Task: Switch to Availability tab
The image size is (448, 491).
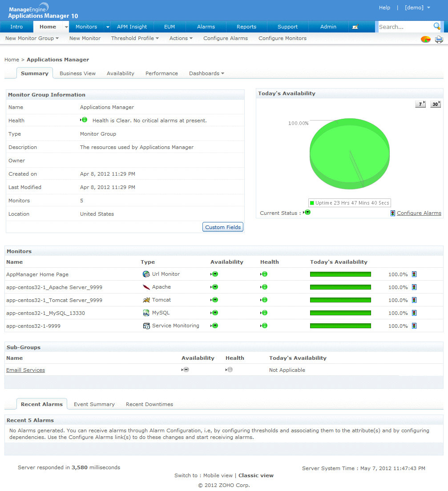Action: [120, 73]
